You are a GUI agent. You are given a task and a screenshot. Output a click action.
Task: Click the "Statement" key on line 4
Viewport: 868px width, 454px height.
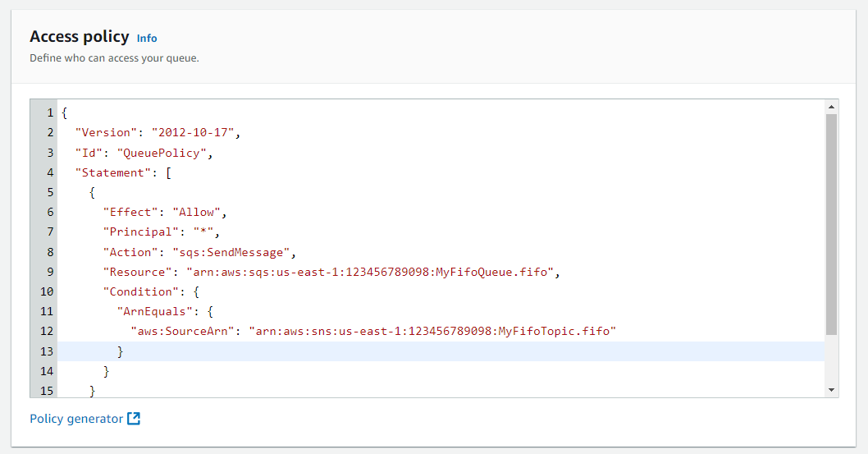coord(113,172)
